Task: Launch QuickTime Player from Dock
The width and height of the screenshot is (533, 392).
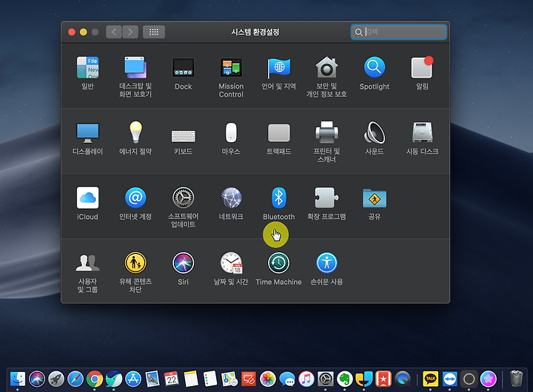Action: (403, 379)
